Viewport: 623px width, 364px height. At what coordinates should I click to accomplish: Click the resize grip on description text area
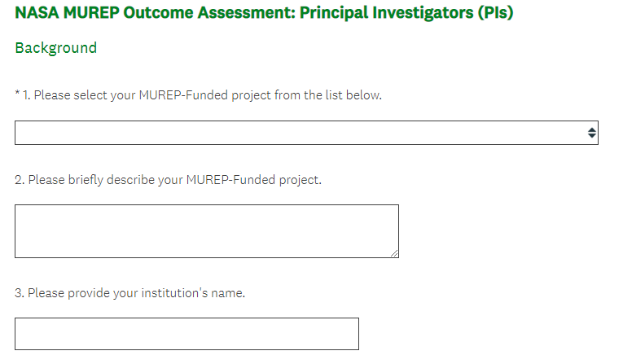394,253
